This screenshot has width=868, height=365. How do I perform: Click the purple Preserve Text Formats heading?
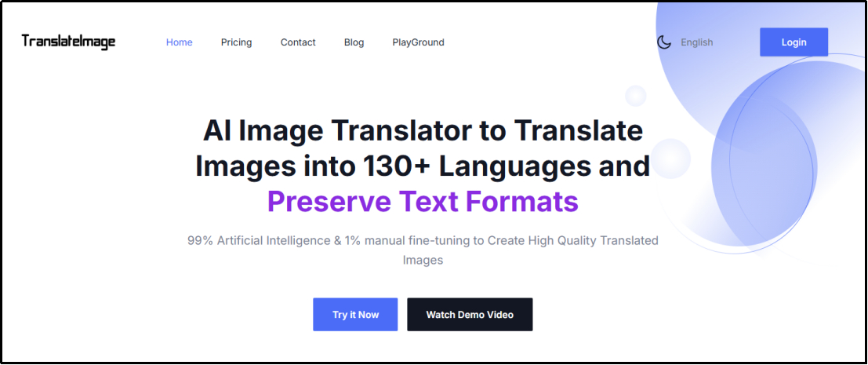423,201
